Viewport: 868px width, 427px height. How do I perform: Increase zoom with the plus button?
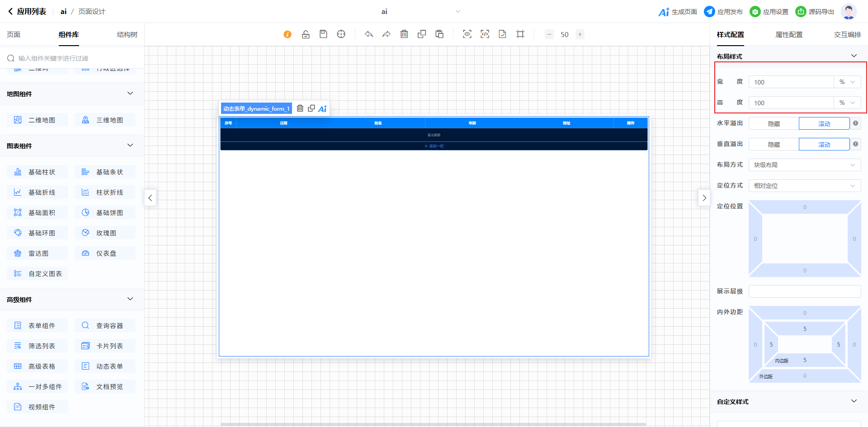pos(580,34)
